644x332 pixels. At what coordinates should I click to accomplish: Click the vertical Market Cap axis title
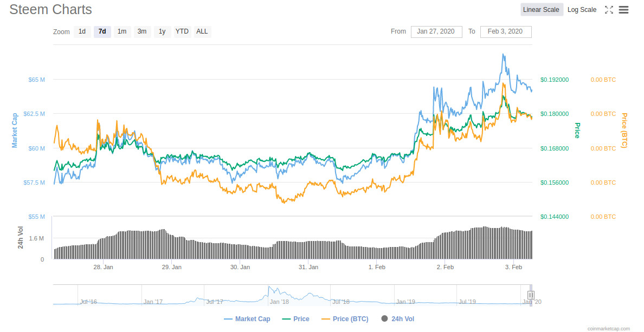tap(15, 131)
